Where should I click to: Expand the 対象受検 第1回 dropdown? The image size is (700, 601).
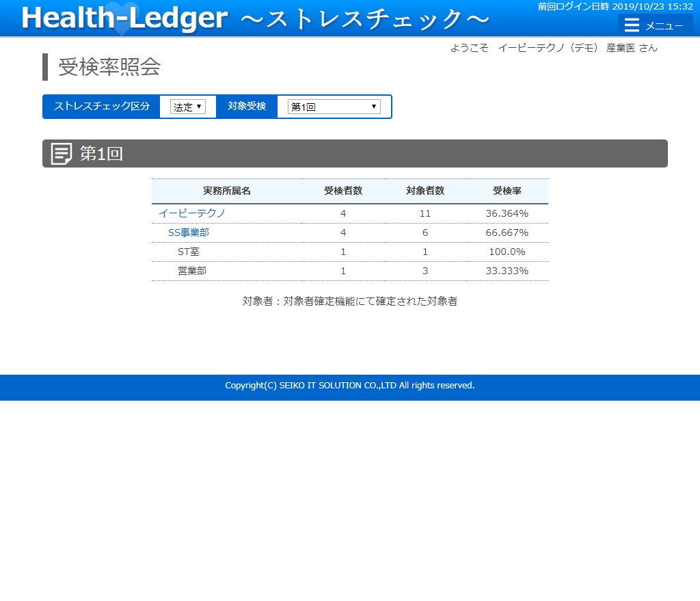[x=334, y=107]
